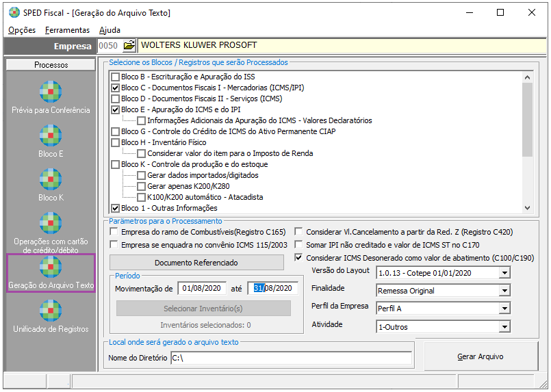This screenshot has height=392, width=551.
Task: Select Geração do Arquivo Texto process icon
Action: tap(51, 267)
